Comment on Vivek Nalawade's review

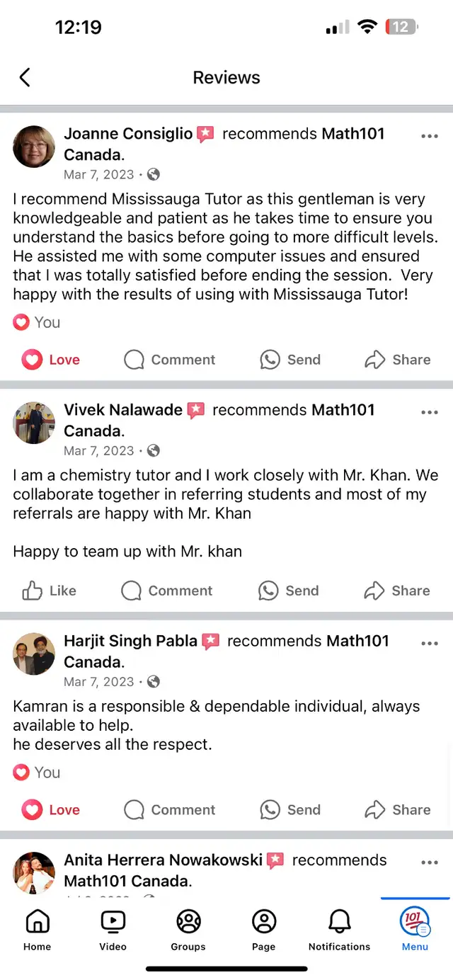point(167,591)
